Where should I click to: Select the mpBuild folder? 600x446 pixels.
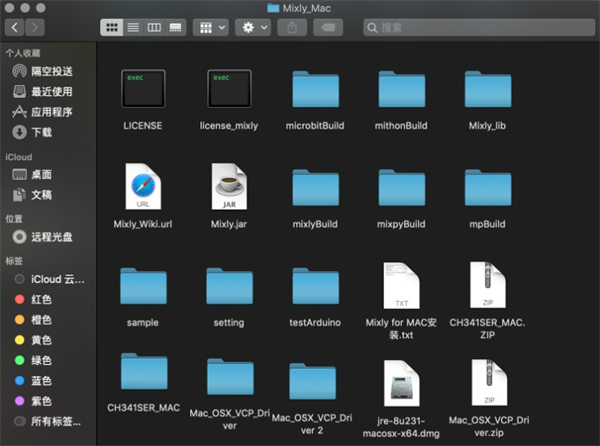pos(488,187)
